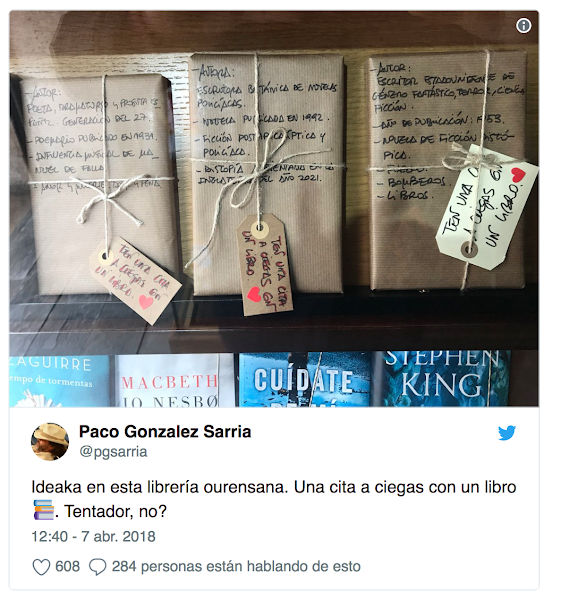Screen dimensions: 561x600
Task: Visit the @pgsarria handle
Action: click(113, 452)
